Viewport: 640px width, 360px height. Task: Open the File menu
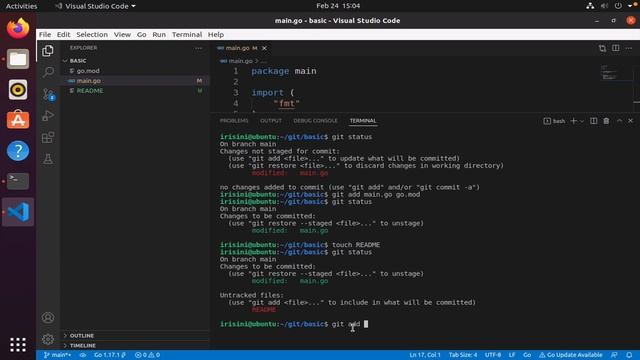45,35
